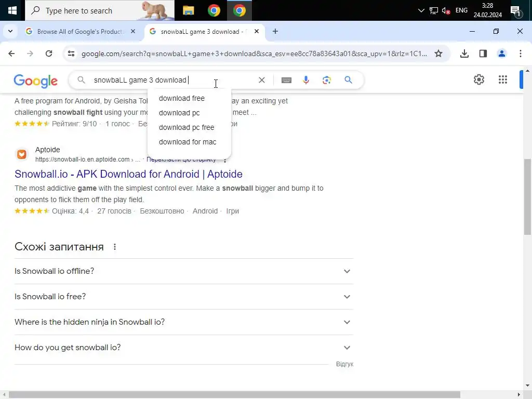This screenshot has height=399, width=532.
Task: Open the Chrome profile menu
Action: (x=501, y=54)
